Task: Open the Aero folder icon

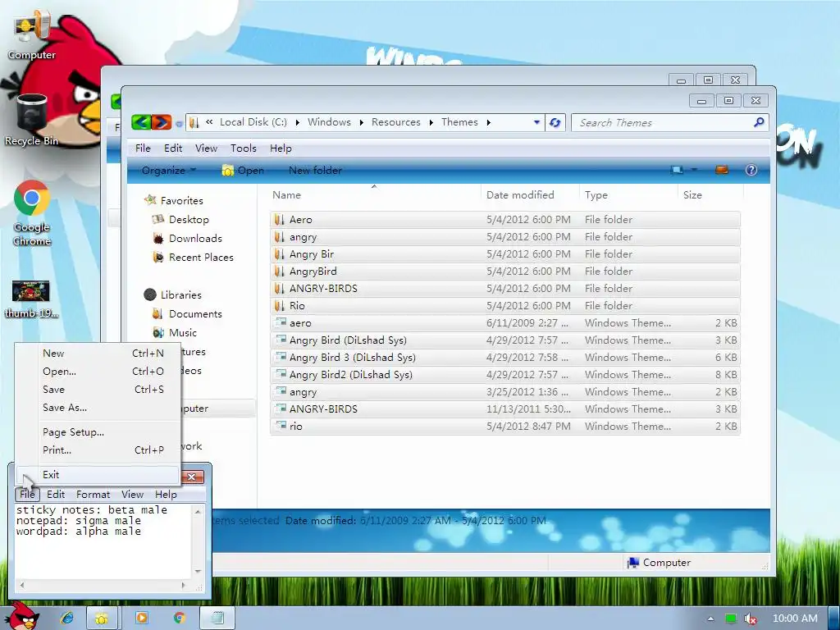Action: pos(279,220)
